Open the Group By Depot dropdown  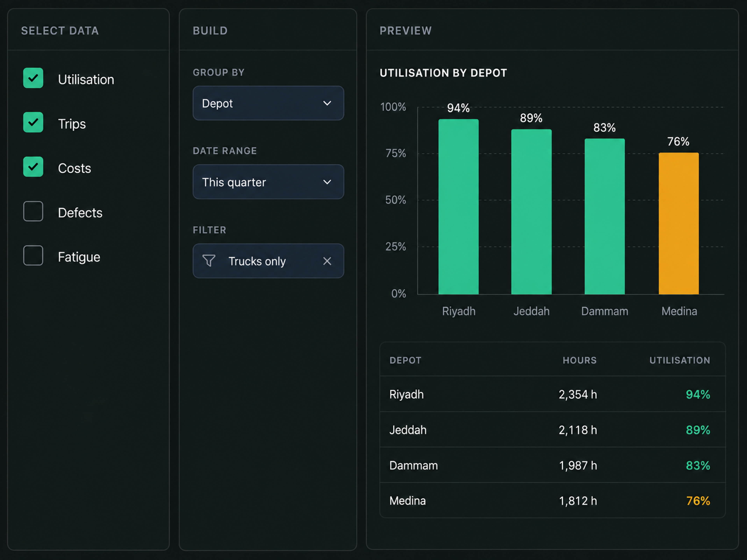tap(268, 103)
